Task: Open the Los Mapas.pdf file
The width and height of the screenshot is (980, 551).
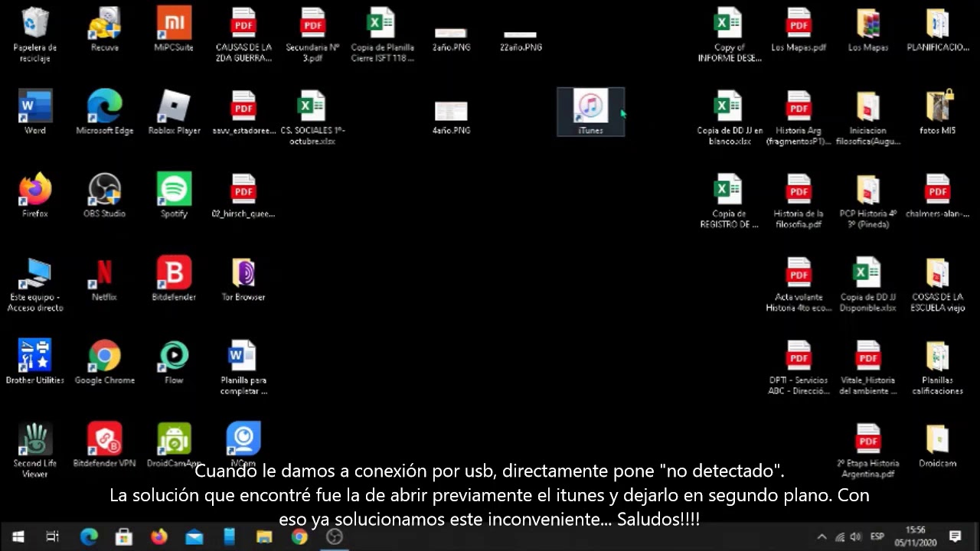Action: tap(799, 31)
